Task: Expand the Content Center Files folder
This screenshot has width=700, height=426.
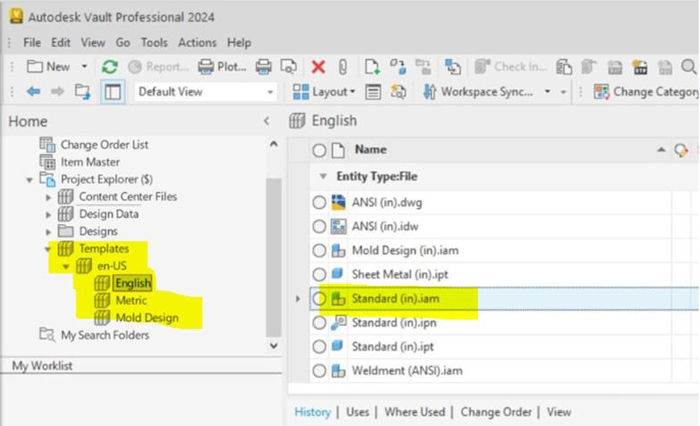Action: click(49, 197)
